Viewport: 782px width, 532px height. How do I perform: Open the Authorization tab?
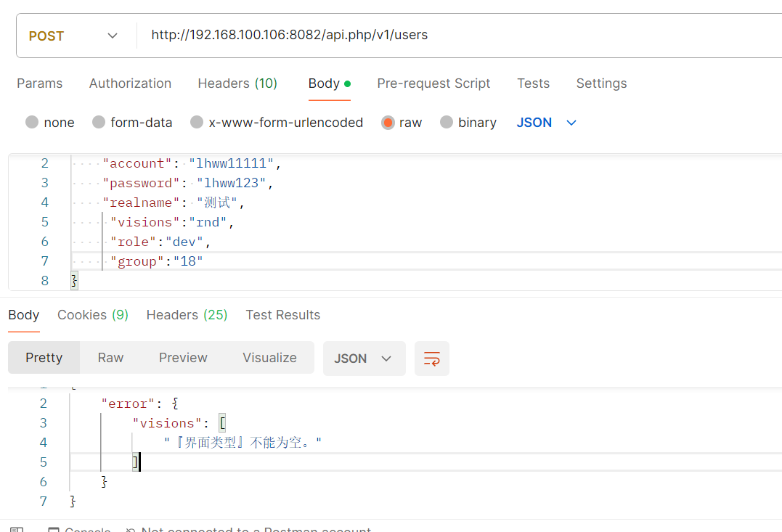click(130, 83)
